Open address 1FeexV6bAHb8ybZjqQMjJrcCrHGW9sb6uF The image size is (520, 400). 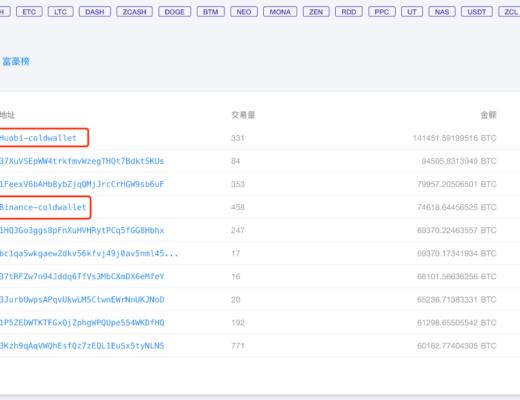pos(82,184)
